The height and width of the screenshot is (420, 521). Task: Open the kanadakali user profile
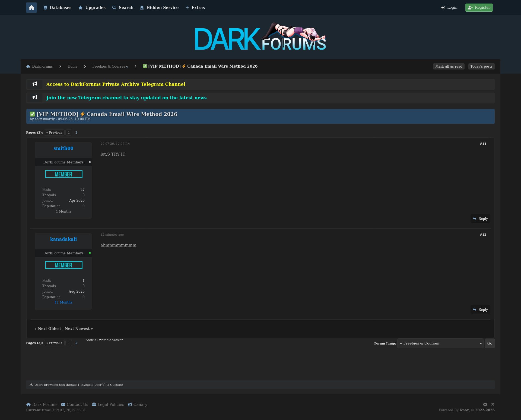(x=63, y=239)
